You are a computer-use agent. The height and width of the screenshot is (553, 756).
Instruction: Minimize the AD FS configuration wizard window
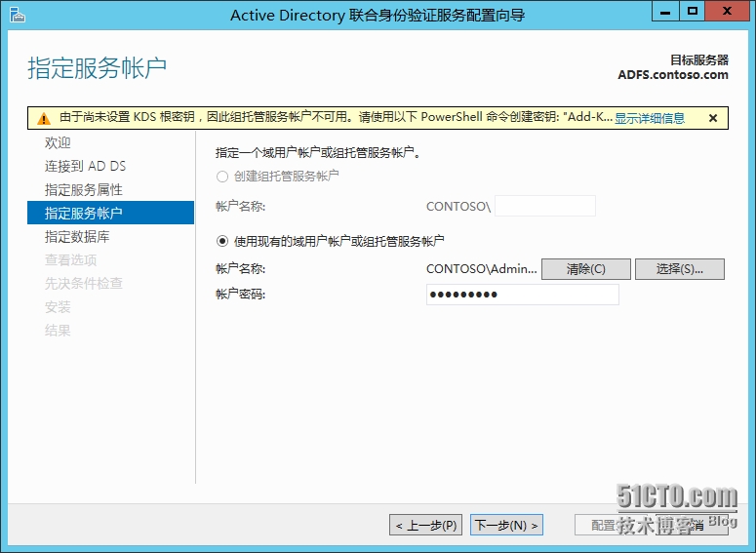tap(664, 12)
